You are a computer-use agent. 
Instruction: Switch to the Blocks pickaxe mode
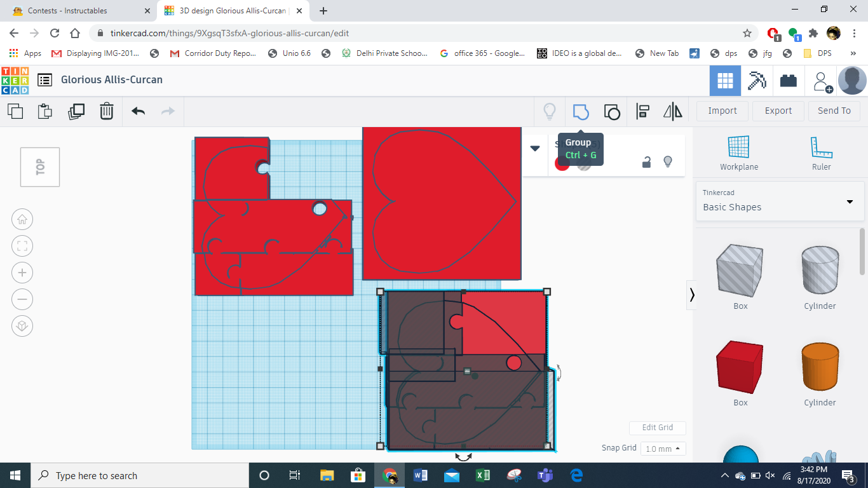(x=757, y=81)
